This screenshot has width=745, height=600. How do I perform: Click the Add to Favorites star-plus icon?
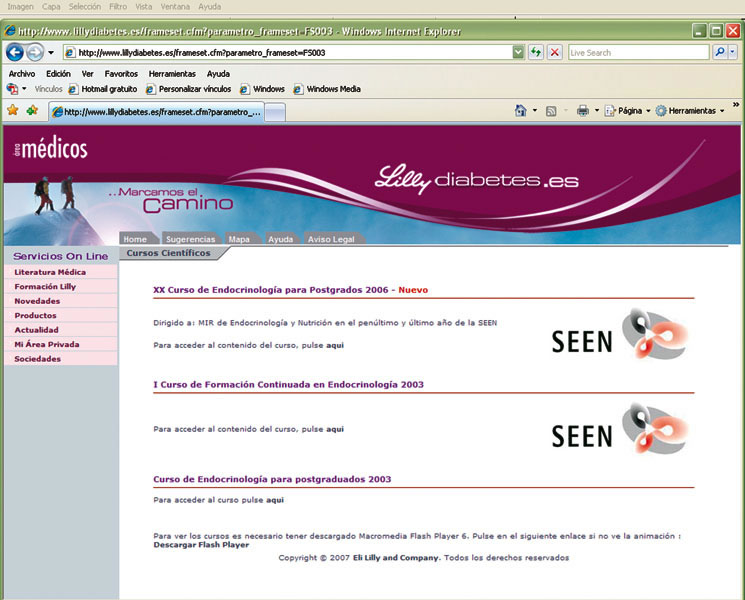tap(32, 110)
